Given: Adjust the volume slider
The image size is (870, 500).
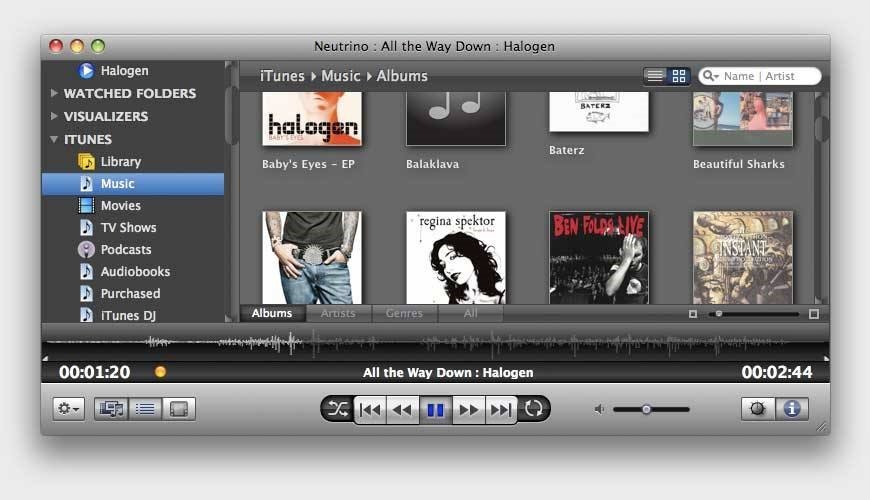Looking at the screenshot, I should (x=646, y=409).
